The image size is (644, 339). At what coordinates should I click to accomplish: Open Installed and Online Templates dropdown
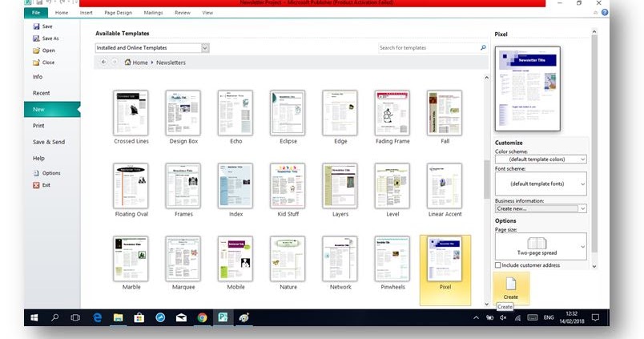205,48
